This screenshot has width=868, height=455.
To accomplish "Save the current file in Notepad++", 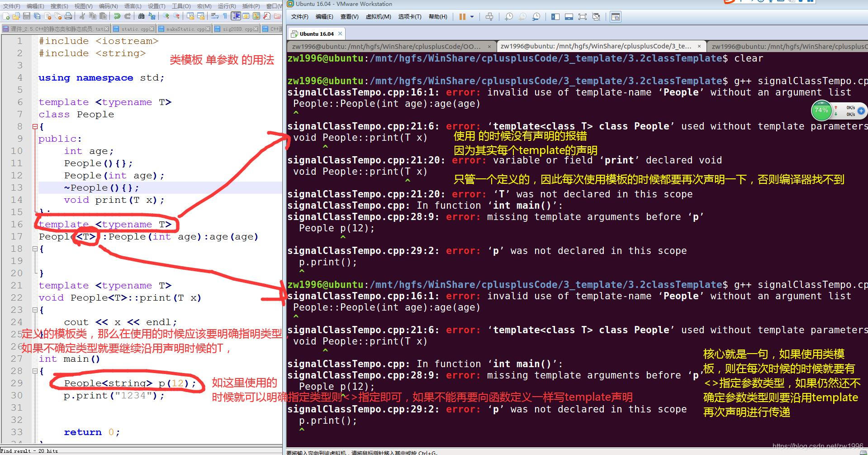I will point(27,16).
